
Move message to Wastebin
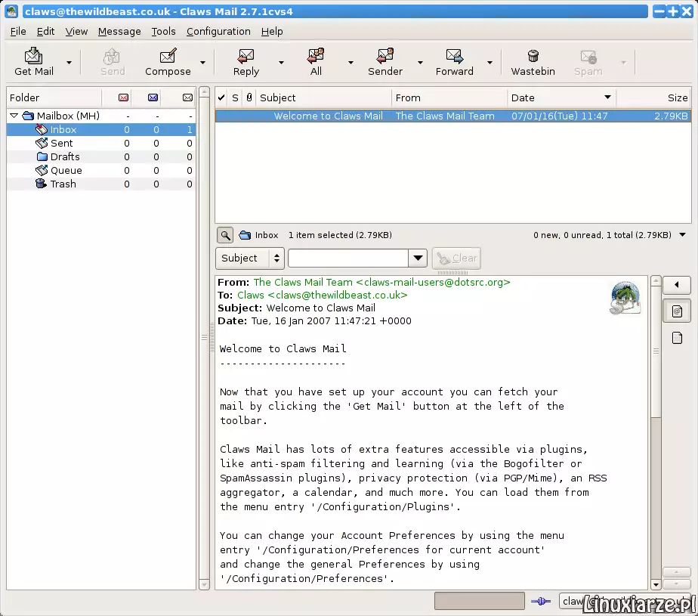pos(533,61)
